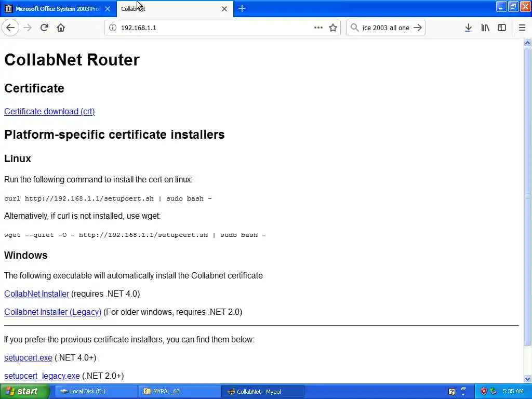Image resolution: width=532 pixels, height=399 pixels.
Task: Click the help question-mark tray icon
Action: coord(451,392)
